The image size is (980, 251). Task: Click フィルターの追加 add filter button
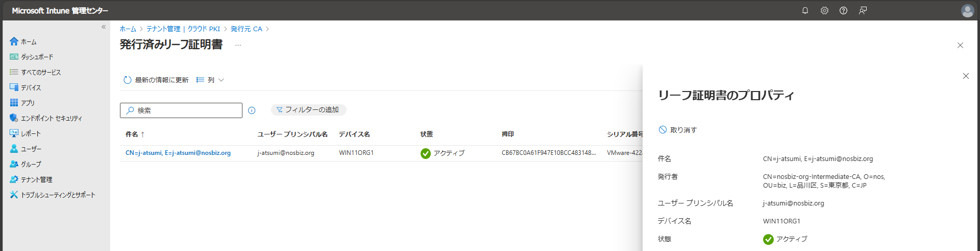click(x=308, y=110)
